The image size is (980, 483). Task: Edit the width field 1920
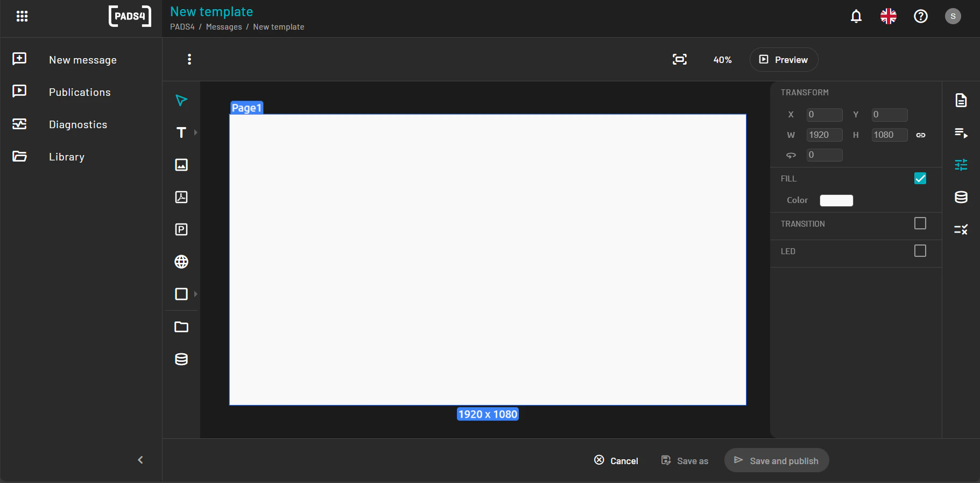point(824,135)
